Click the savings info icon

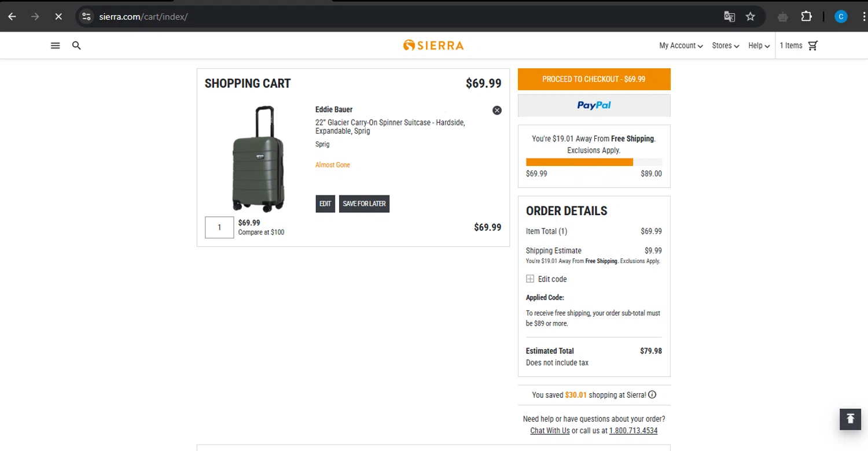[652, 395]
